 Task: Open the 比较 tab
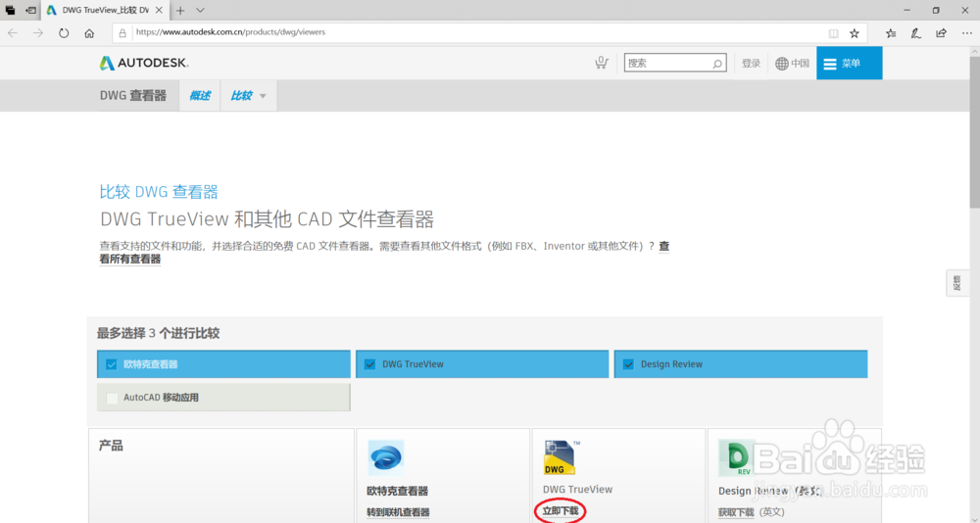point(241,96)
